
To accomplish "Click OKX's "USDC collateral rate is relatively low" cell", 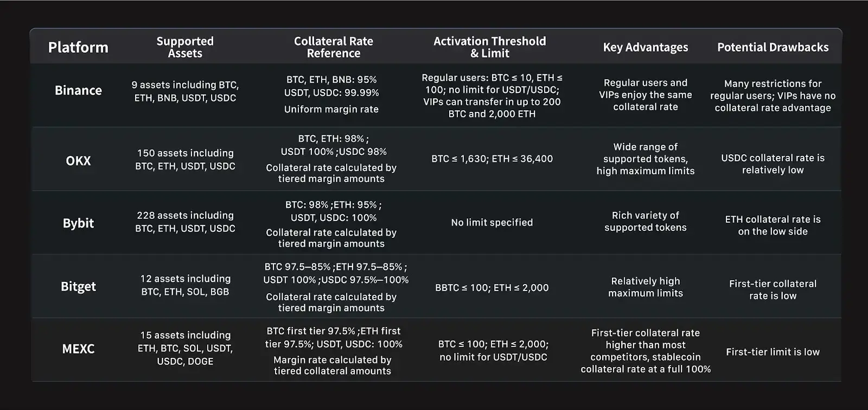I will click(773, 164).
